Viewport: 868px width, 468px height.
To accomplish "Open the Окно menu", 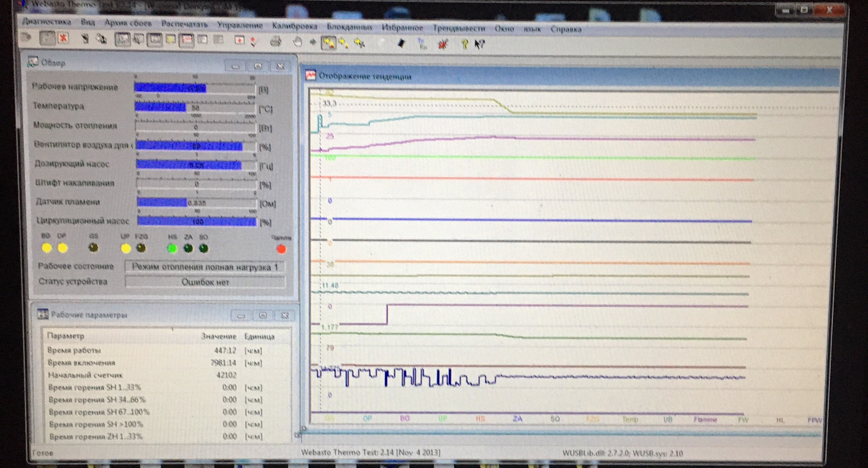I will click(x=505, y=29).
